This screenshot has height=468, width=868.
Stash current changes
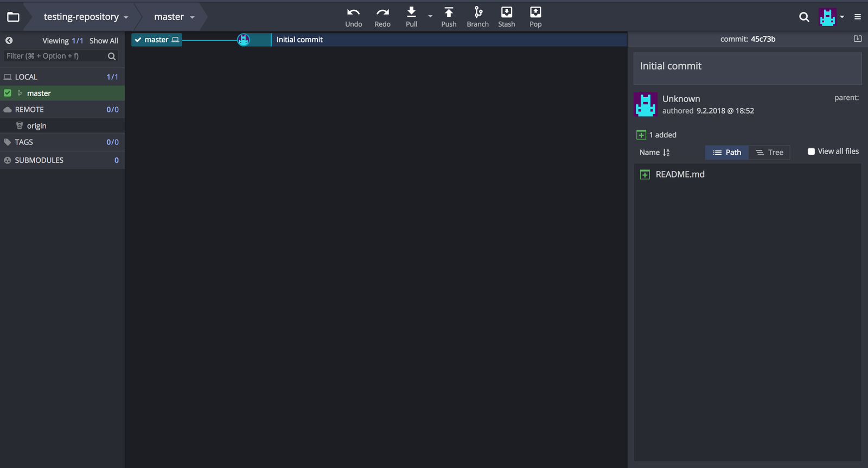point(507,17)
